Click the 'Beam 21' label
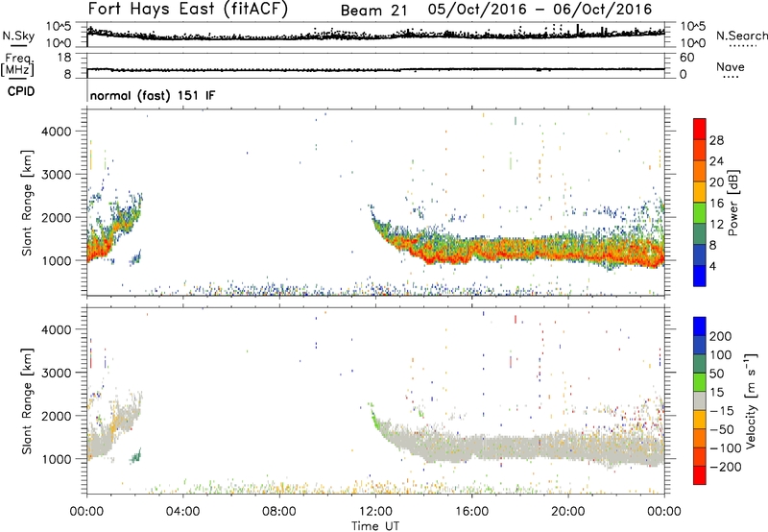Viewport: 768px width, 532px height. point(373,11)
